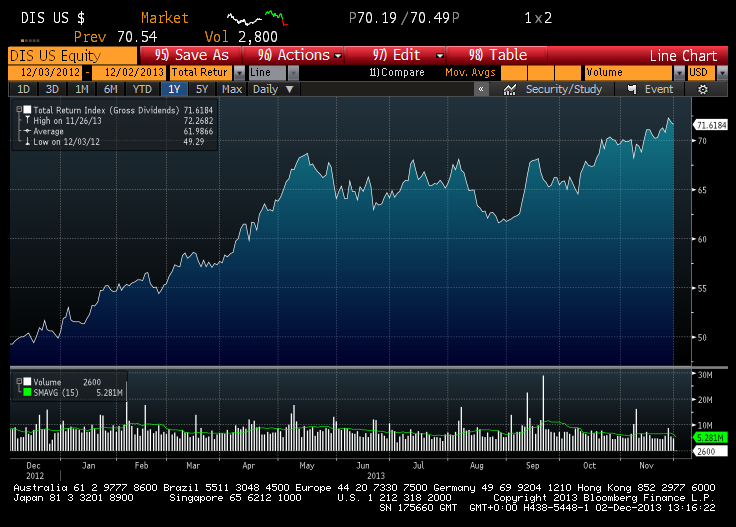The image size is (736, 527).
Task: Click the 98) Table button
Action: [x=497, y=55]
